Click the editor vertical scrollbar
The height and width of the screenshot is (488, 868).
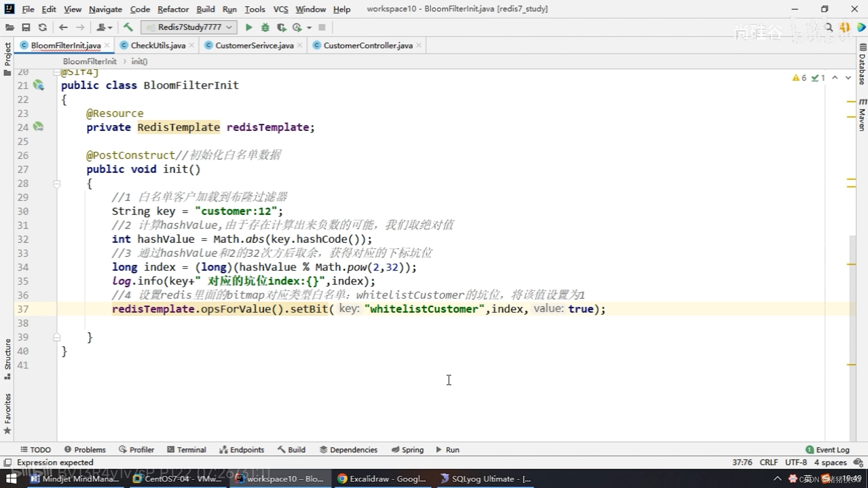[x=853, y=337]
